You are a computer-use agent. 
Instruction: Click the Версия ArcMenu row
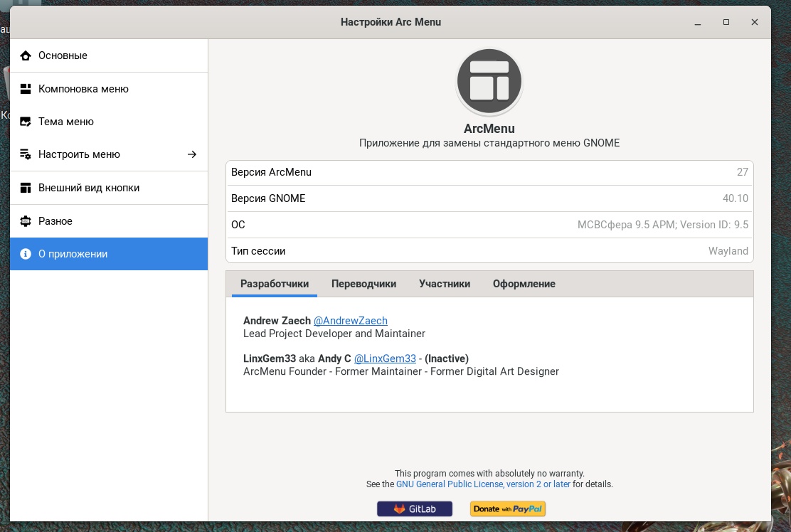(x=489, y=172)
